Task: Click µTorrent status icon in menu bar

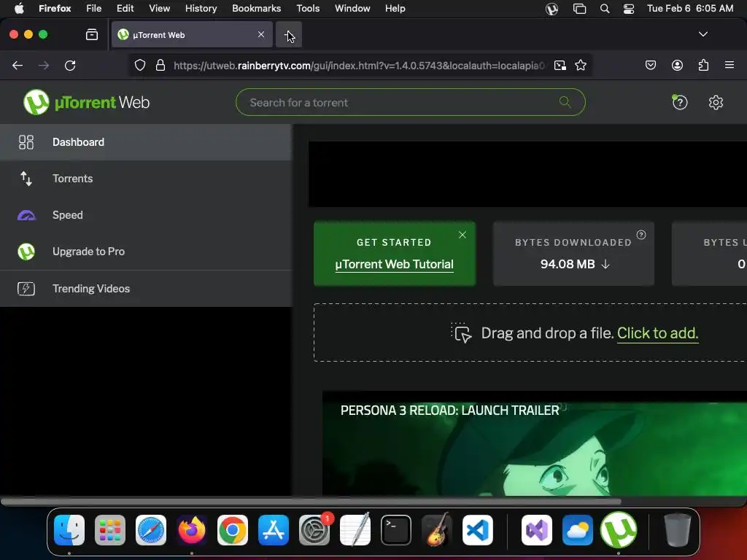Action: [x=551, y=9]
